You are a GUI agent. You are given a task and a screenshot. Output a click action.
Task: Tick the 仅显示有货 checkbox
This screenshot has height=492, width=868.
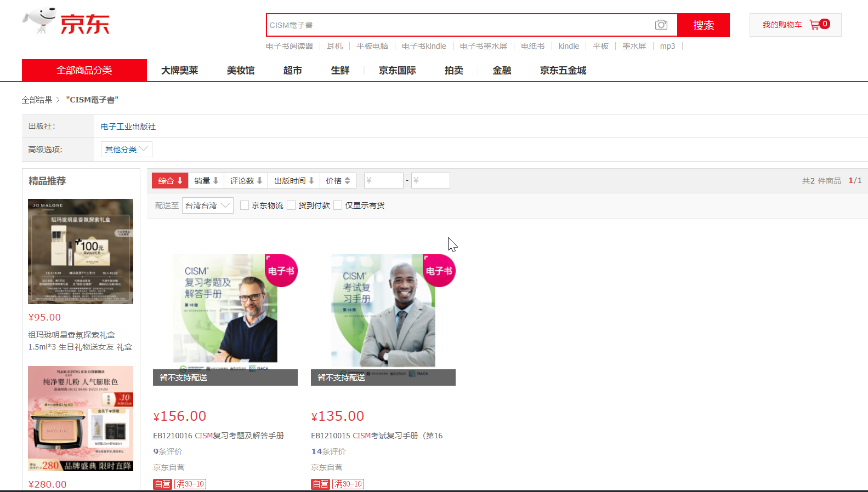pyautogui.click(x=338, y=205)
